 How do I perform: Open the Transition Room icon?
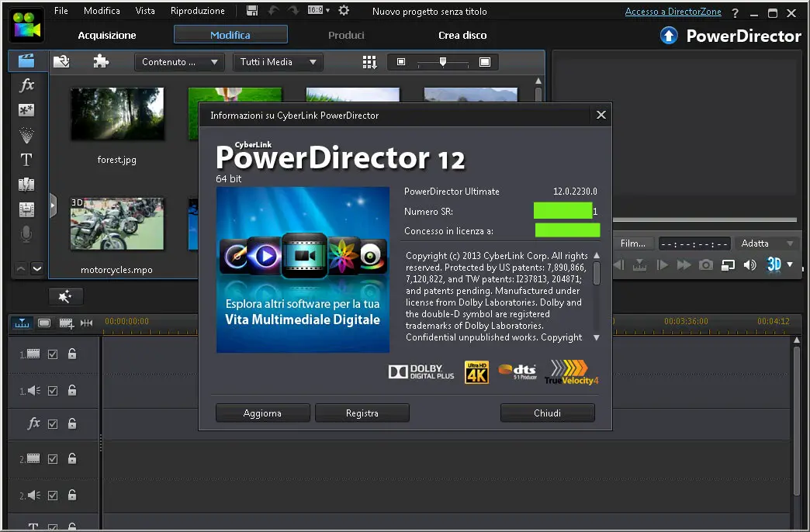(26, 185)
